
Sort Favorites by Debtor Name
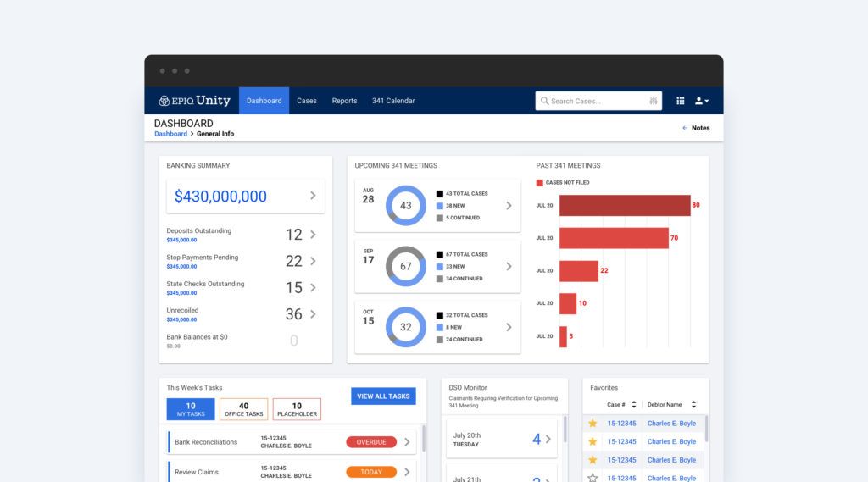693,405
